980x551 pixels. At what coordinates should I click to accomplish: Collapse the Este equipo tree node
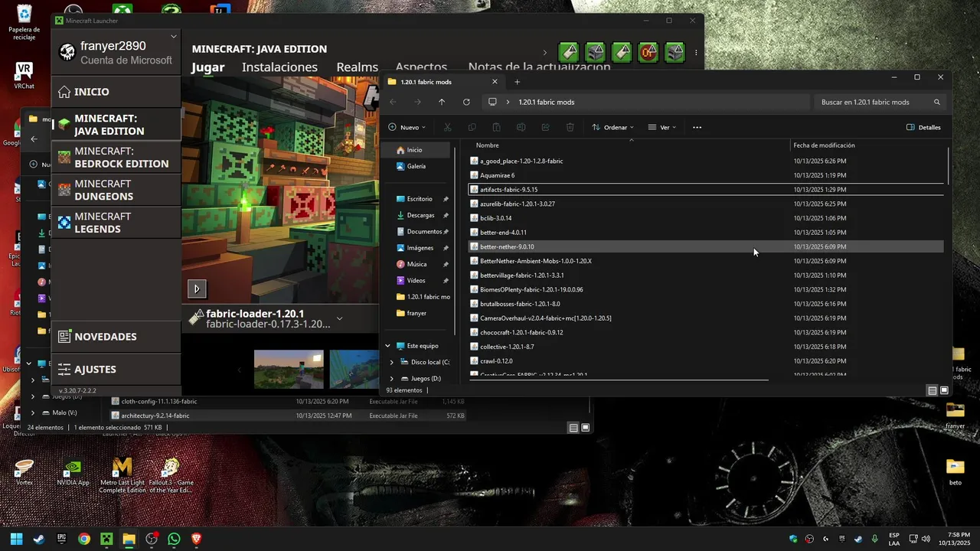point(387,346)
